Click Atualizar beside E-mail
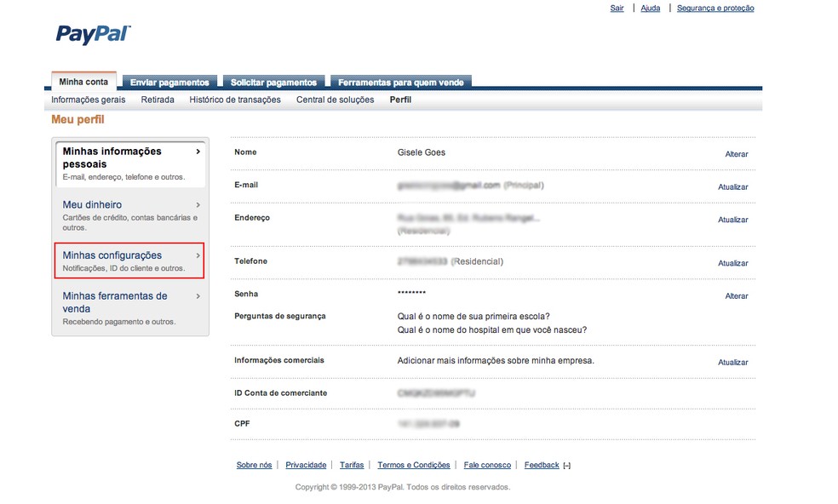The width and height of the screenshot is (838, 504). click(x=734, y=186)
